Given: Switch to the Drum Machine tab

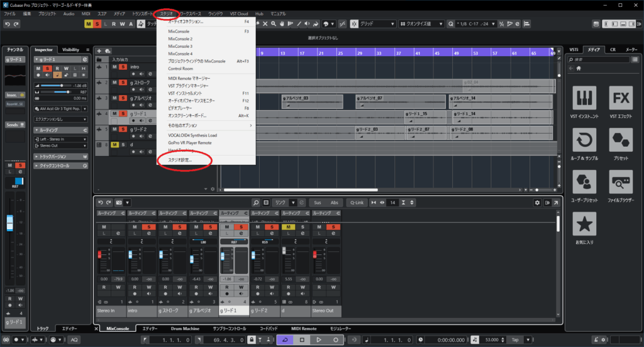Looking at the screenshot, I should 185,329.
